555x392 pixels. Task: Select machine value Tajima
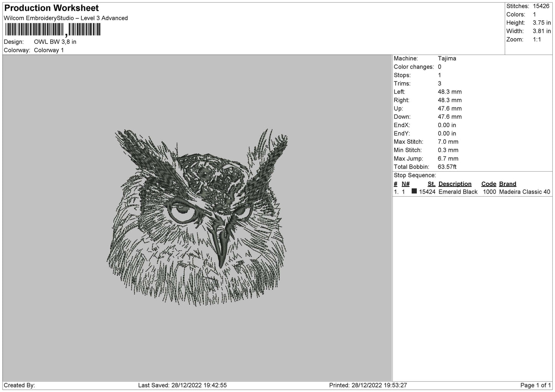(x=447, y=59)
